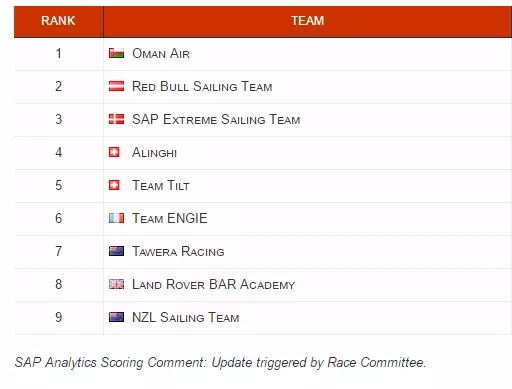Select the Team Tilt name
This screenshot has height=389, width=512.
tap(161, 185)
